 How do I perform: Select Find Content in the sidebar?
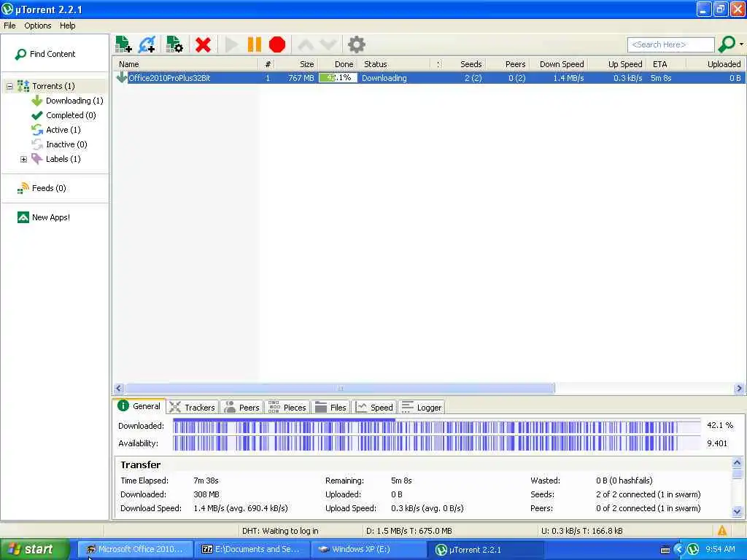coord(46,54)
